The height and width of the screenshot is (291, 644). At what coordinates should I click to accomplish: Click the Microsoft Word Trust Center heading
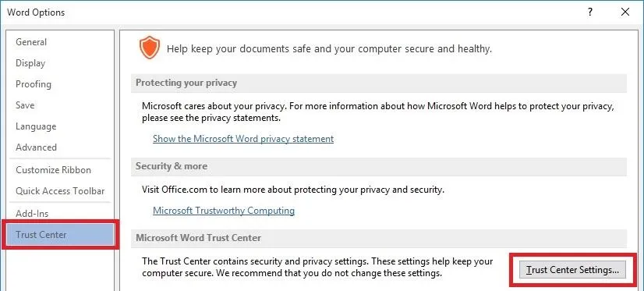379,238
